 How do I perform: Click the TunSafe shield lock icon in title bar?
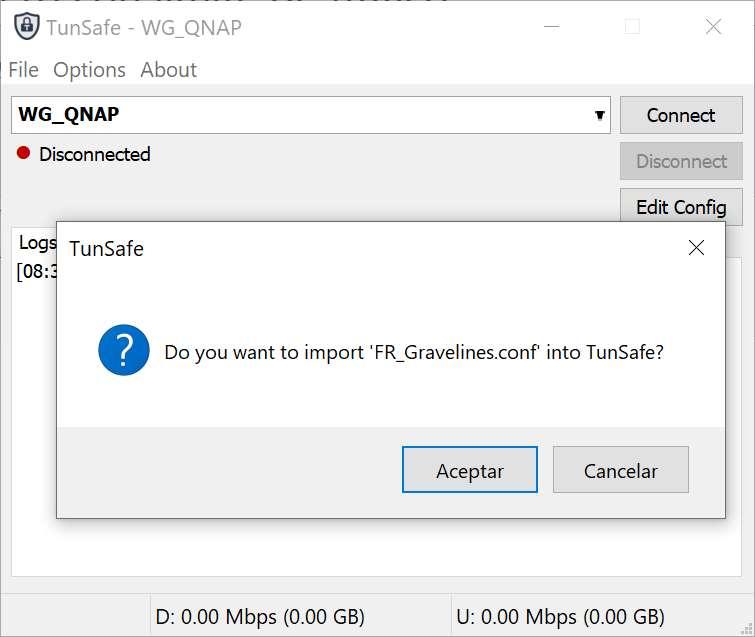[x=27, y=27]
